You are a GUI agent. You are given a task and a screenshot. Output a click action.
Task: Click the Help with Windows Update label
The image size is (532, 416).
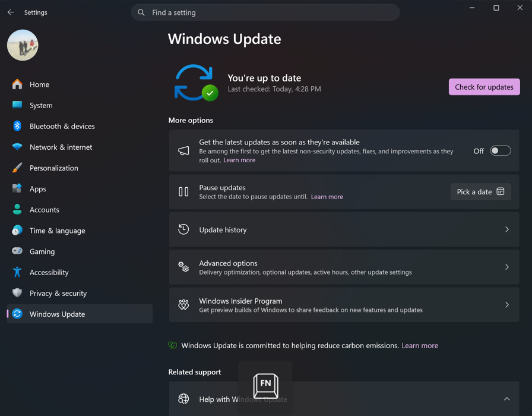[243, 399]
